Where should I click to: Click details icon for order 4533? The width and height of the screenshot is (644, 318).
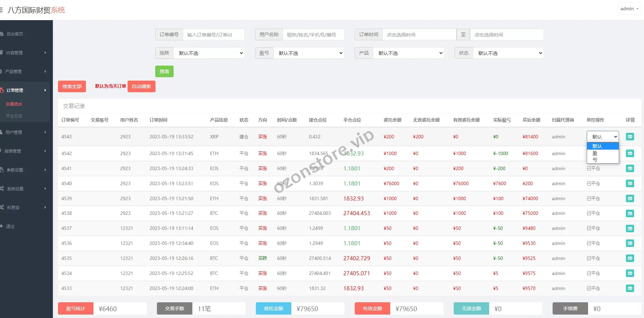[x=630, y=288]
